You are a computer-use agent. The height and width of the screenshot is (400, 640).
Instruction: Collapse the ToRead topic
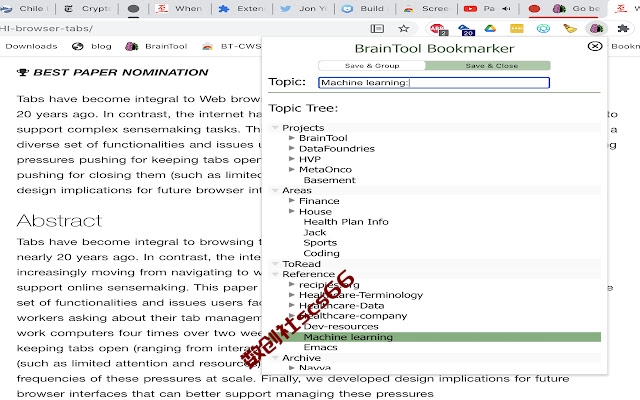click(x=275, y=264)
